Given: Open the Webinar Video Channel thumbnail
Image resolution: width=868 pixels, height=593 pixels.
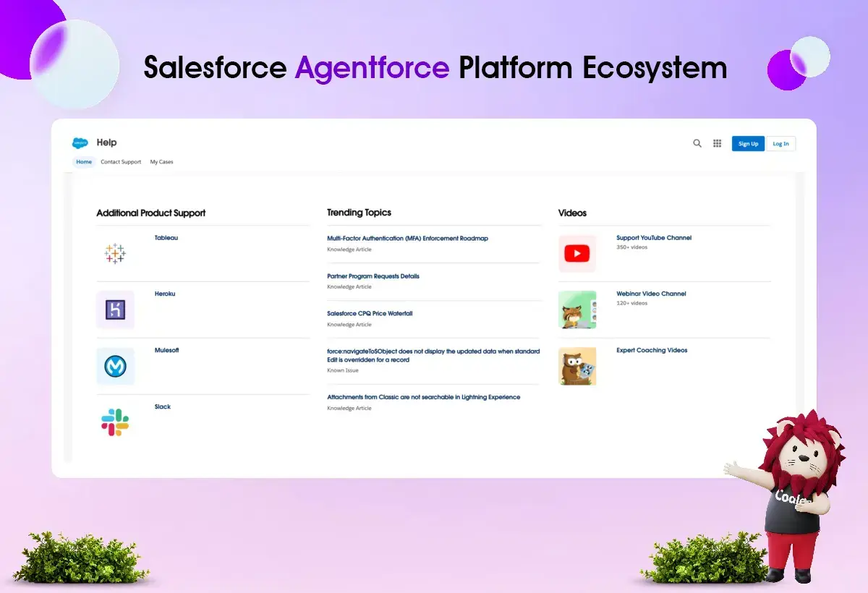Looking at the screenshot, I should pos(577,310).
